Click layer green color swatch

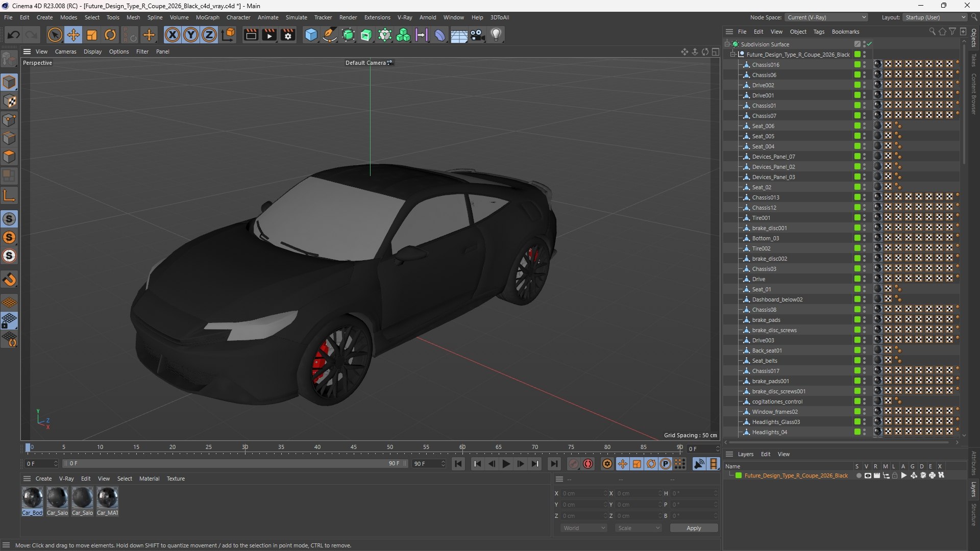(x=738, y=475)
